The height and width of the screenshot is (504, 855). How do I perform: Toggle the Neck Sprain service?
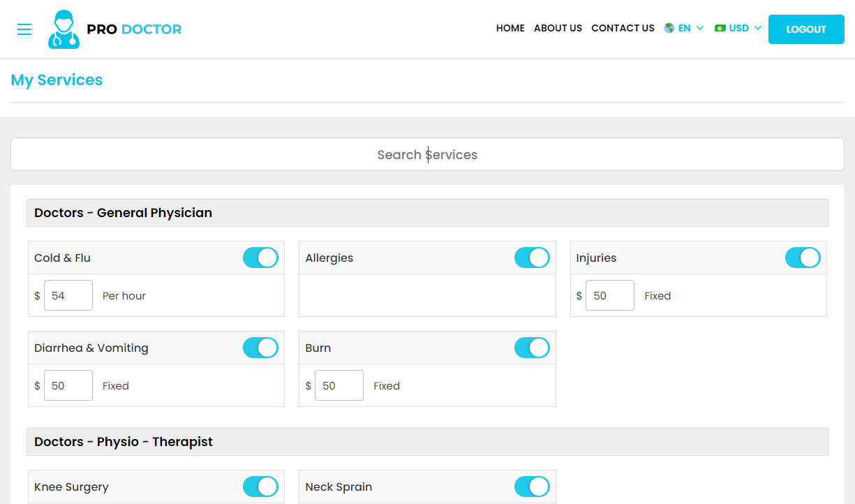532,487
